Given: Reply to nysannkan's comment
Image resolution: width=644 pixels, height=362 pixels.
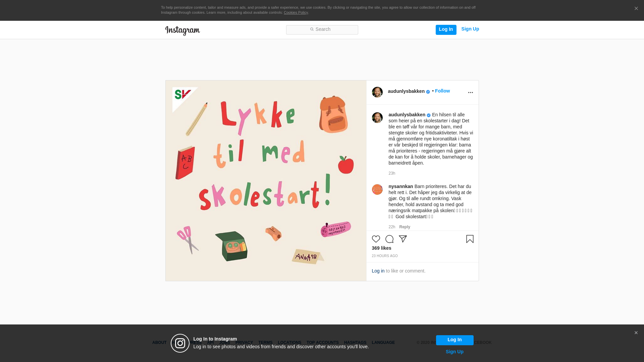Looking at the screenshot, I should [405, 227].
